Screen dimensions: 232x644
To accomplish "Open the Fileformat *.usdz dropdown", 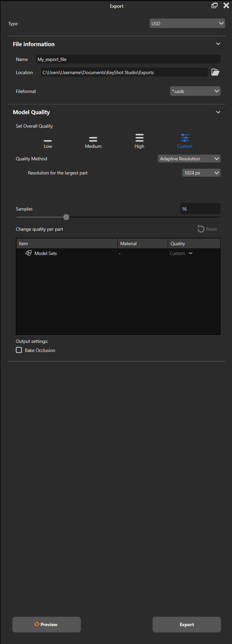I will point(195,91).
